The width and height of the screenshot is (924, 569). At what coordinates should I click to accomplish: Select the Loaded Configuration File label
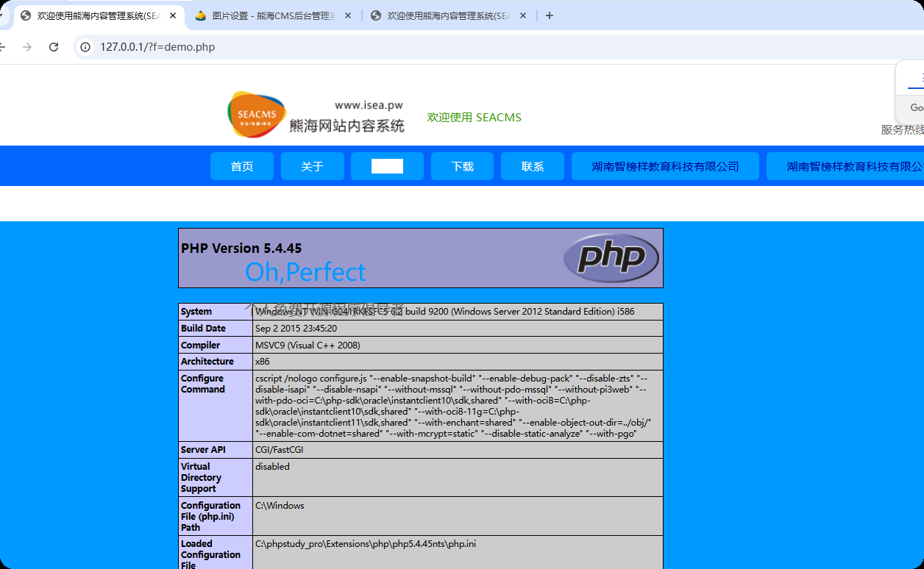211,554
